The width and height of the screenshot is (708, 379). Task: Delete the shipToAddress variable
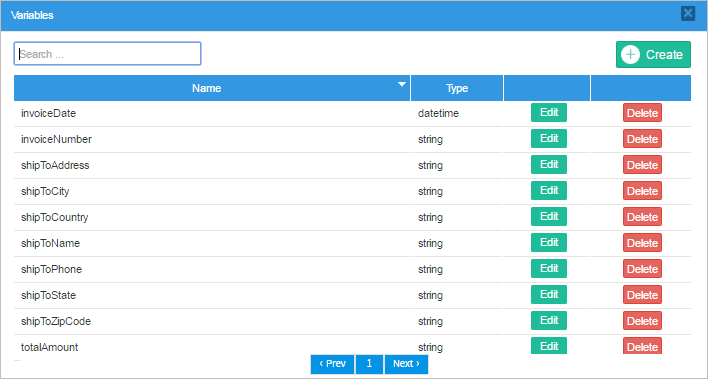pyautogui.click(x=642, y=165)
